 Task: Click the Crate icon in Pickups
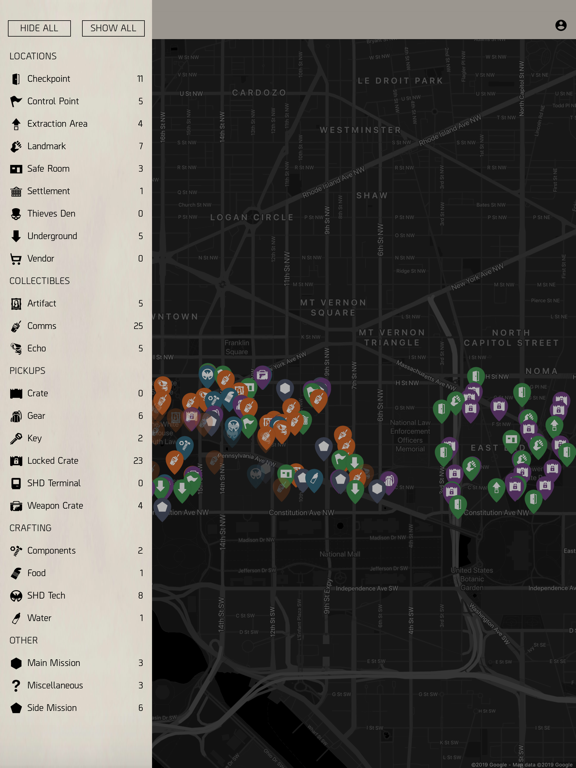(16, 393)
